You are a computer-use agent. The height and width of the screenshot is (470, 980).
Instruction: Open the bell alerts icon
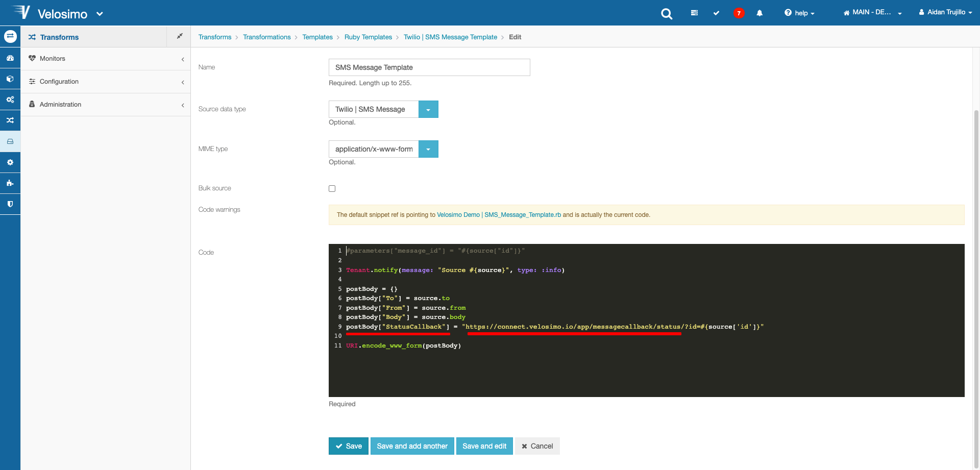pos(759,13)
